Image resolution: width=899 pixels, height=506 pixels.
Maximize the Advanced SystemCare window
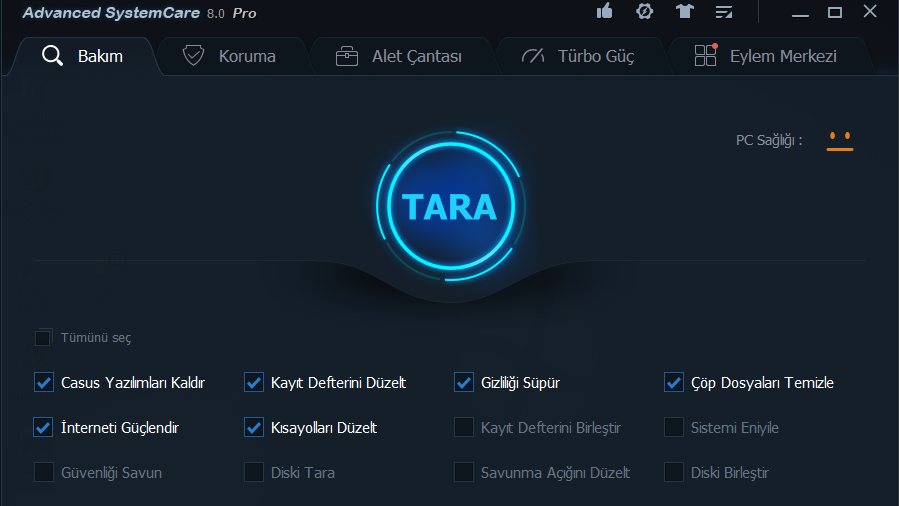tap(835, 12)
